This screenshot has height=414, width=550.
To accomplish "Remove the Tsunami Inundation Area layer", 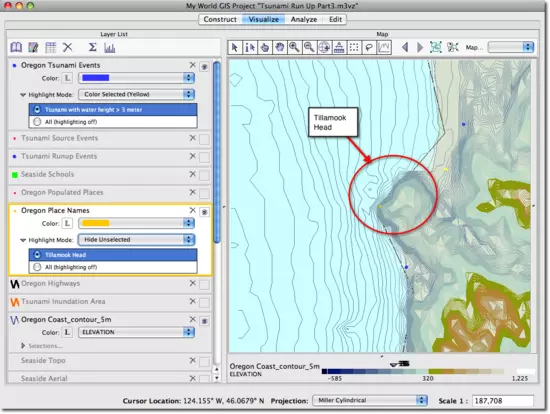I will [193, 301].
